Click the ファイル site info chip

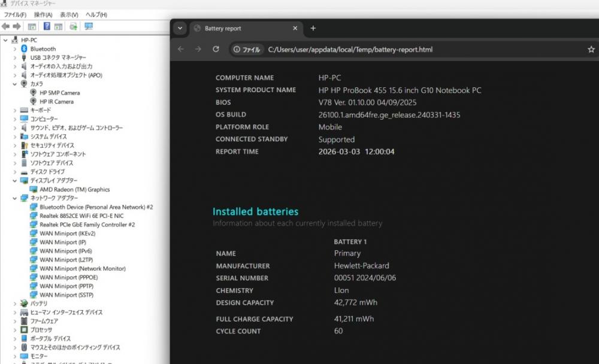tap(247, 50)
